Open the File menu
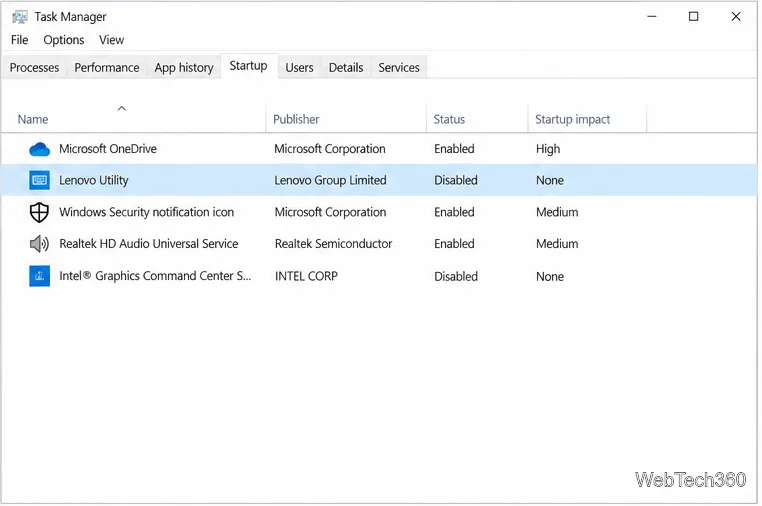 pyautogui.click(x=19, y=40)
